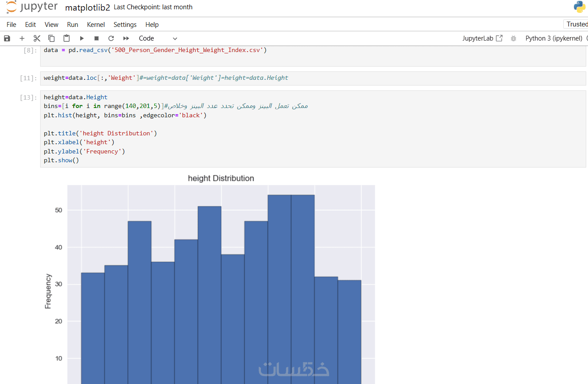Open the File menu

tap(11, 25)
